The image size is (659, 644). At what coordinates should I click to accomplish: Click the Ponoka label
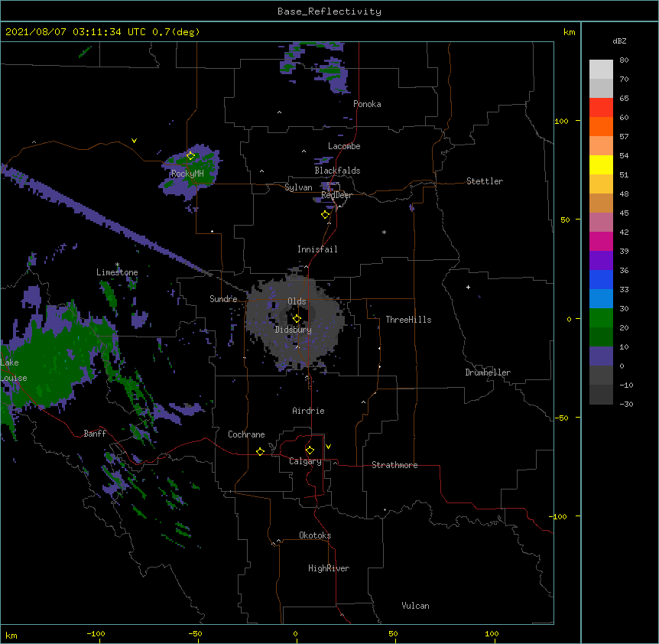pos(367,104)
